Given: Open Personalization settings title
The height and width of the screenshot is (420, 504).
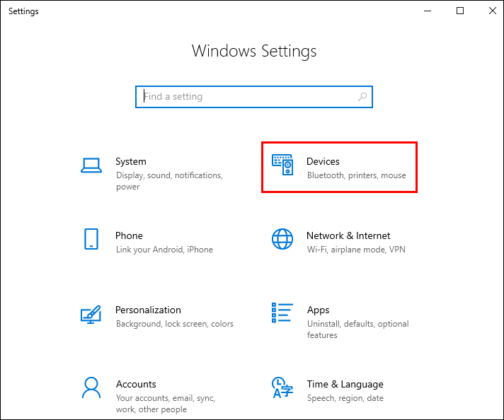Looking at the screenshot, I should click(148, 310).
